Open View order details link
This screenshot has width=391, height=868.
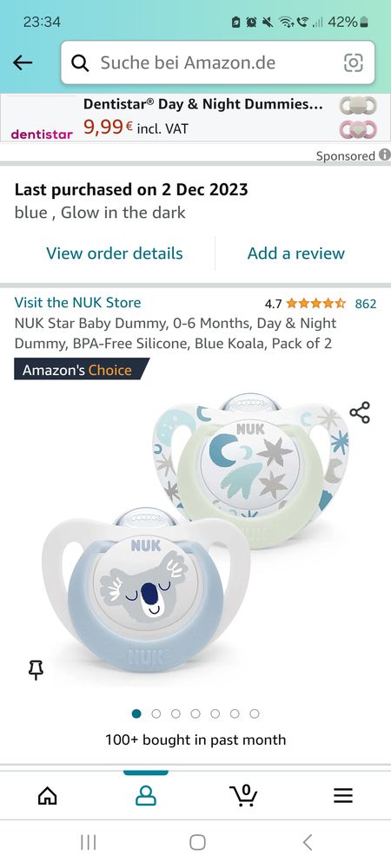point(114,253)
